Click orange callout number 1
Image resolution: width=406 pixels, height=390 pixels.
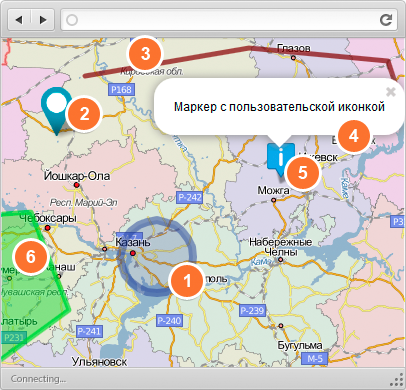pos(187,281)
